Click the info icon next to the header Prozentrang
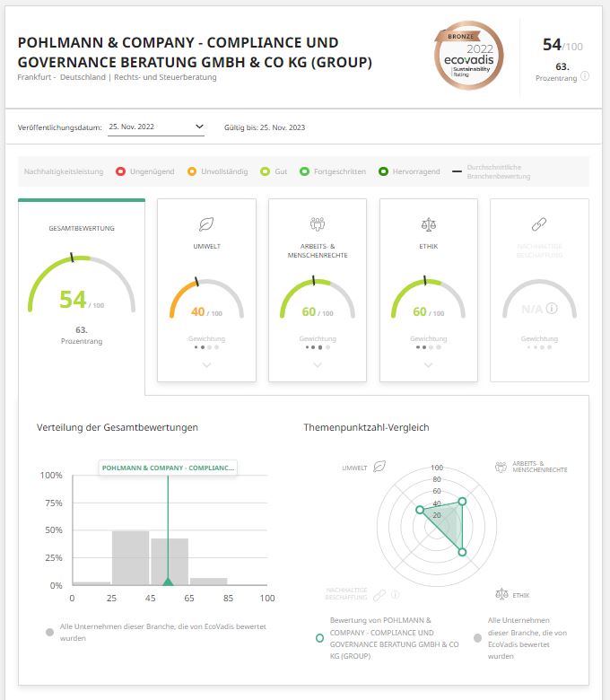The height and width of the screenshot is (700, 610). pyautogui.click(x=585, y=76)
